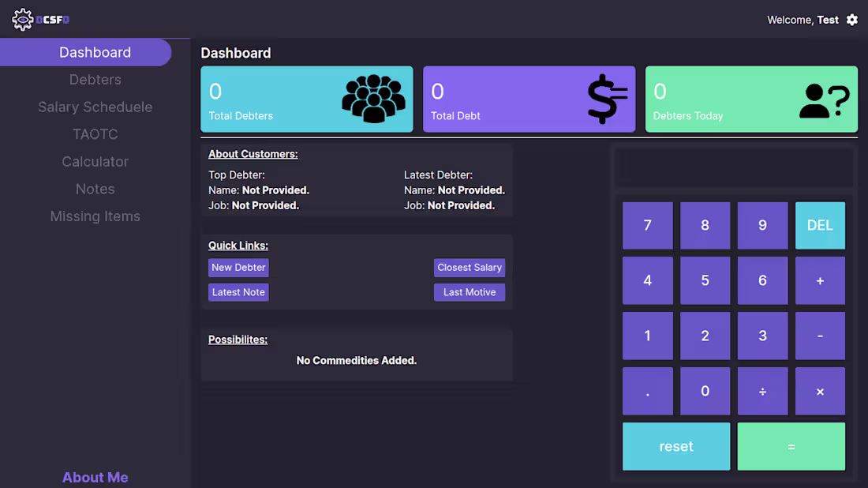868x488 pixels.
Task: Open the Closest Salary quick link
Action: point(470,268)
